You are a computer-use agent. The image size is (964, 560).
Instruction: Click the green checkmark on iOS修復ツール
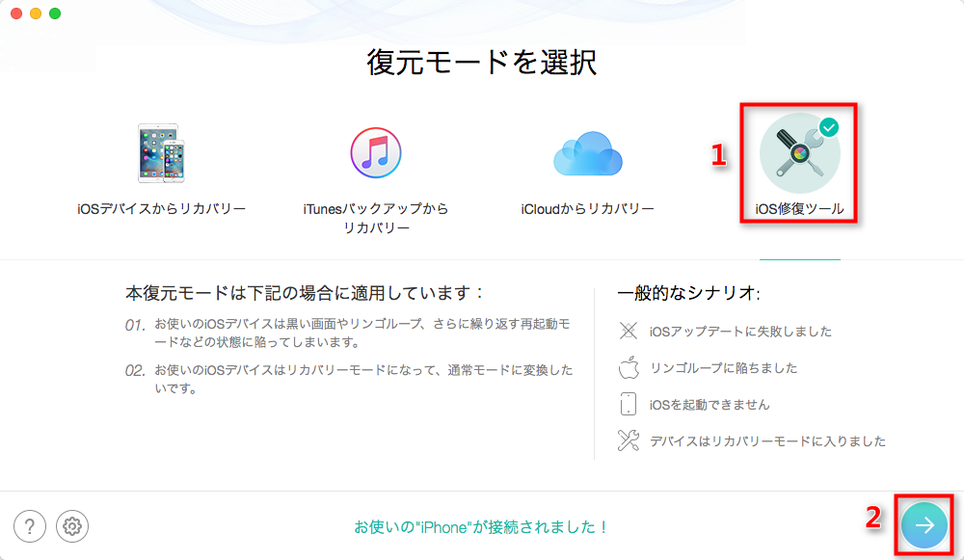pos(829,128)
